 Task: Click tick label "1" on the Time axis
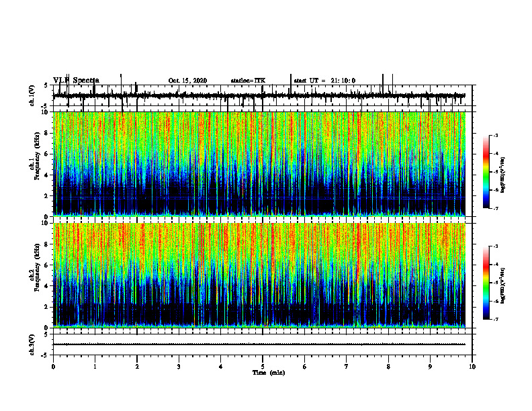(95, 367)
